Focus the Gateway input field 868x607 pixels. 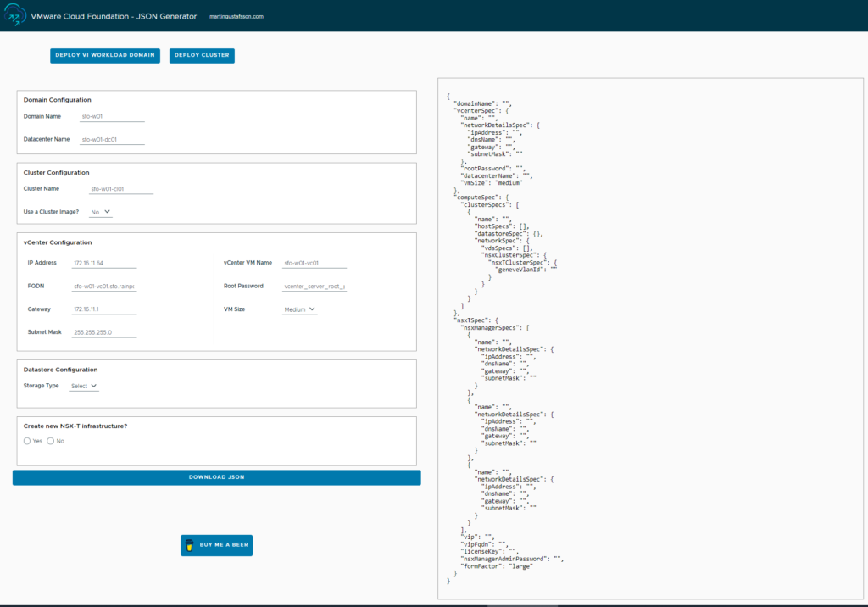[x=104, y=309]
